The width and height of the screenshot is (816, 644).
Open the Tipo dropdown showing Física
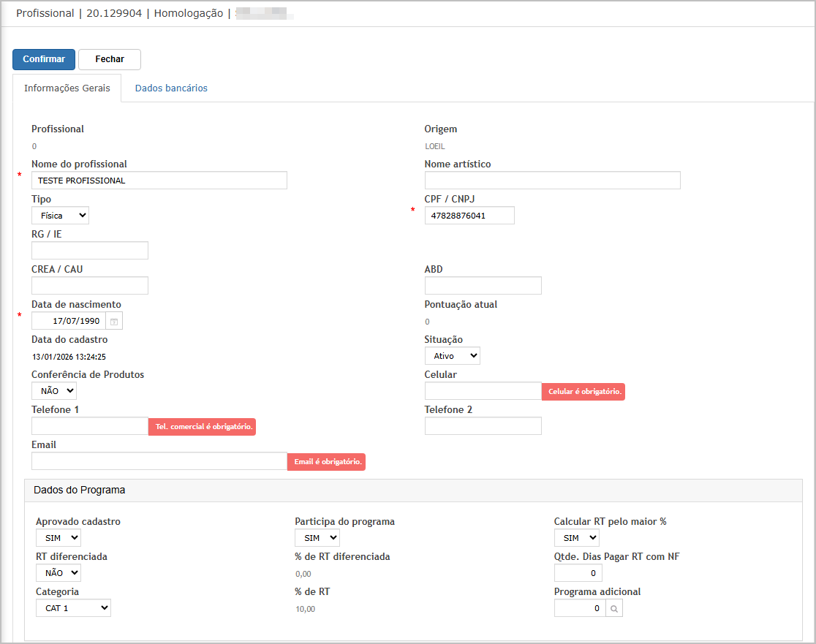(60, 216)
